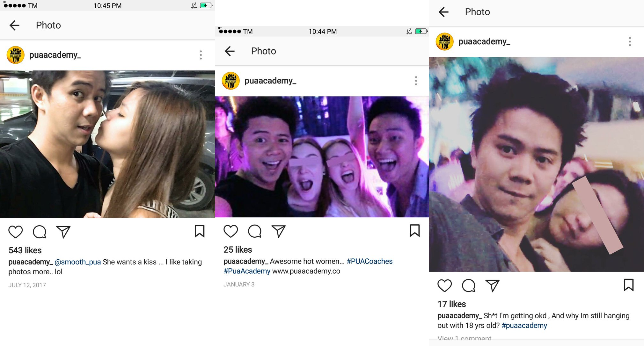Image resolution: width=644 pixels, height=346 pixels.
Task: Open three-dot options menu on left post
Action: click(x=201, y=55)
